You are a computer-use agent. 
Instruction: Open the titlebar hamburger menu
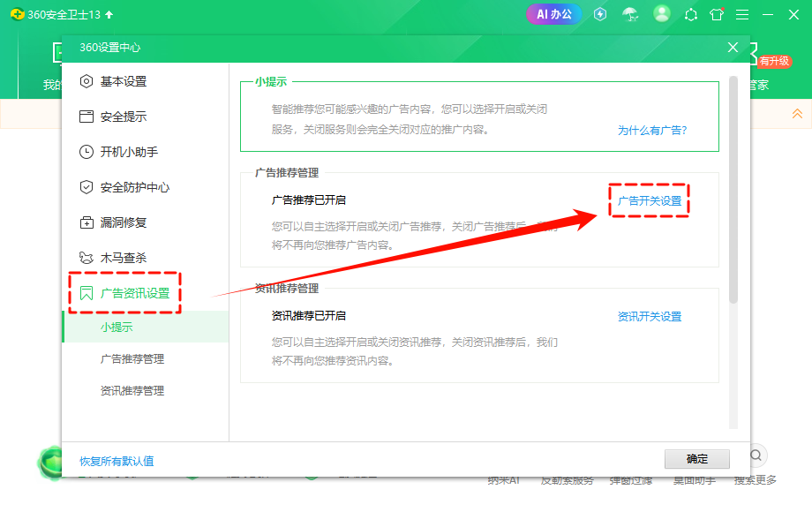click(742, 14)
